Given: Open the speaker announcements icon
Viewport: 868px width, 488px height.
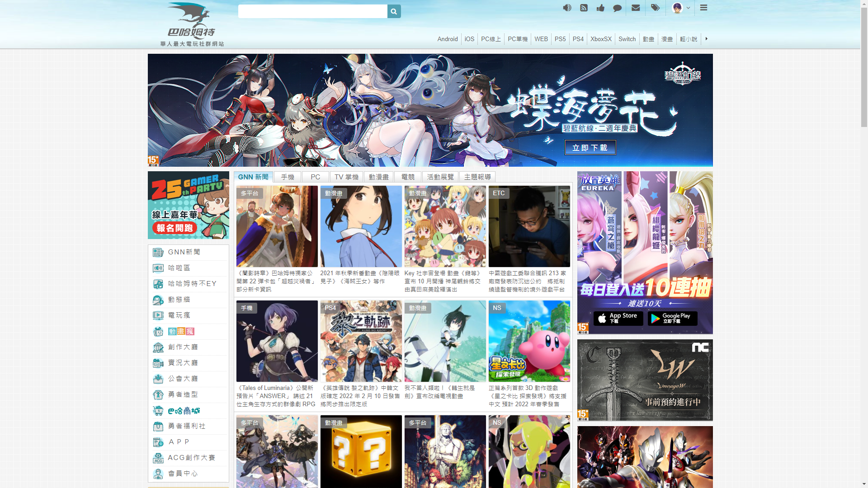Looking at the screenshot, I should pos(567,8).
